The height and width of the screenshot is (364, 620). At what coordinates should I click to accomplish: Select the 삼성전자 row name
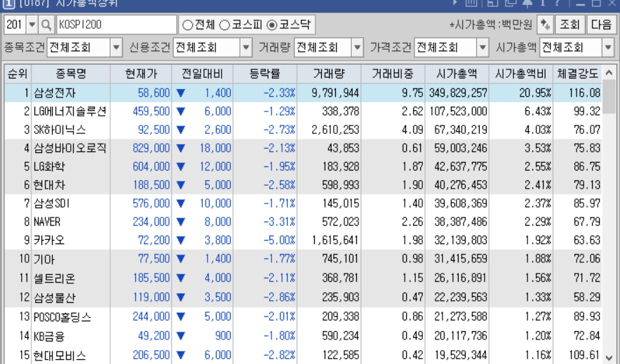55,93
